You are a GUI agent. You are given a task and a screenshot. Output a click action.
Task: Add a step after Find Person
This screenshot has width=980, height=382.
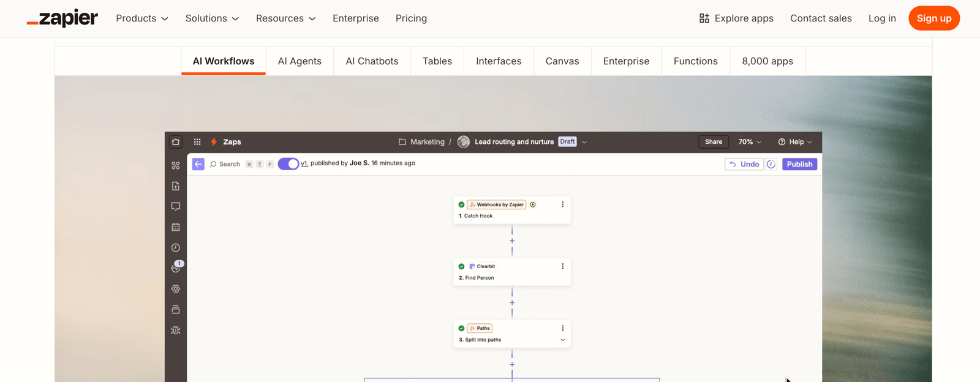click(x=512, y=303)
